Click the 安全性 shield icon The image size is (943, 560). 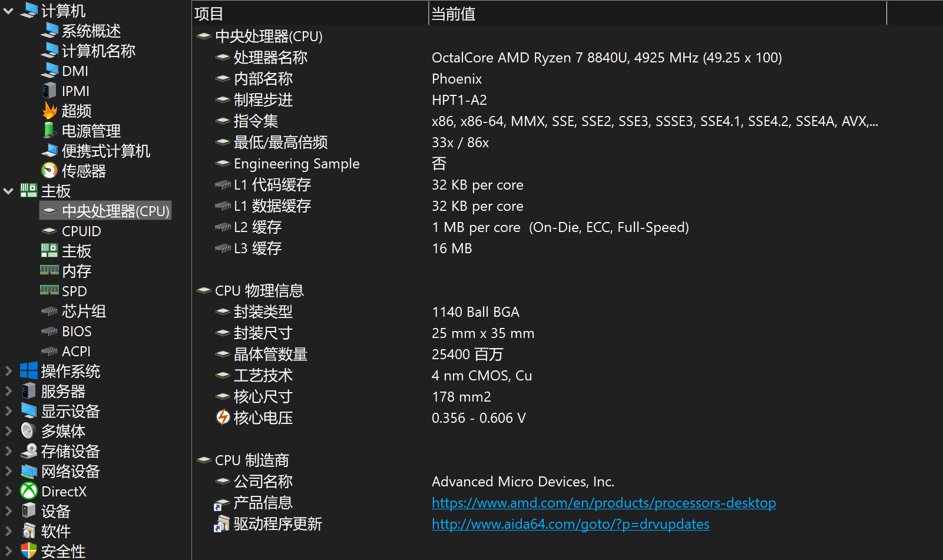29,551
